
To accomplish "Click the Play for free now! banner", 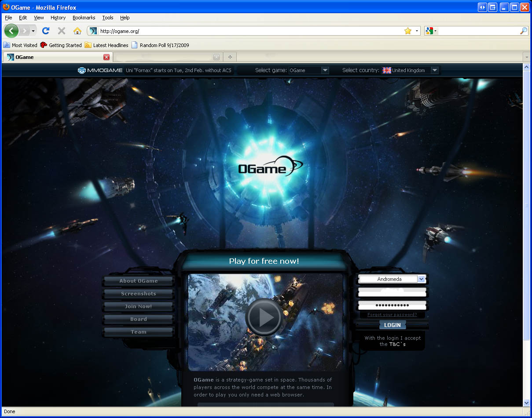I will click(264, 261).
